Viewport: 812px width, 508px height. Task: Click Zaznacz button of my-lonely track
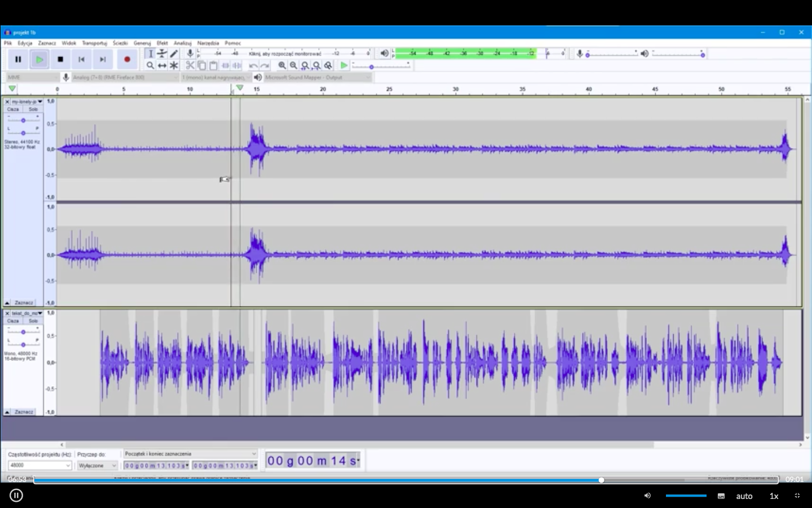tap(24, 303)
